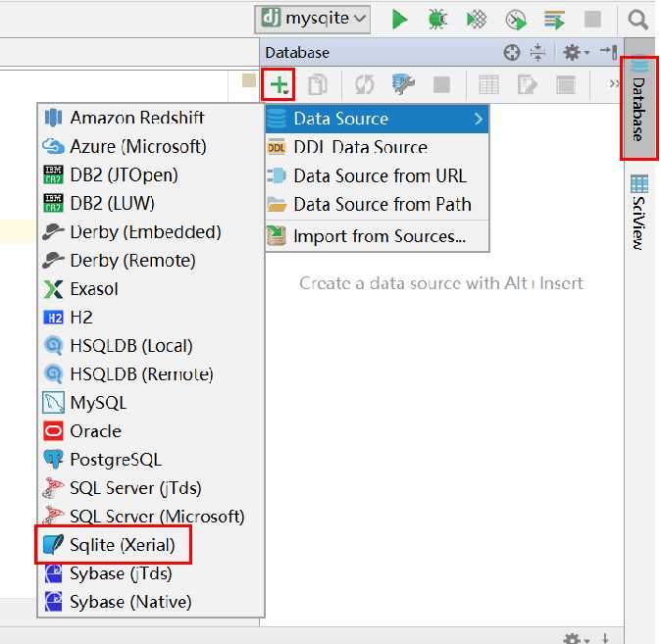
Task: Select DB2 (JTOpen)
Action: tap(150, 174)
